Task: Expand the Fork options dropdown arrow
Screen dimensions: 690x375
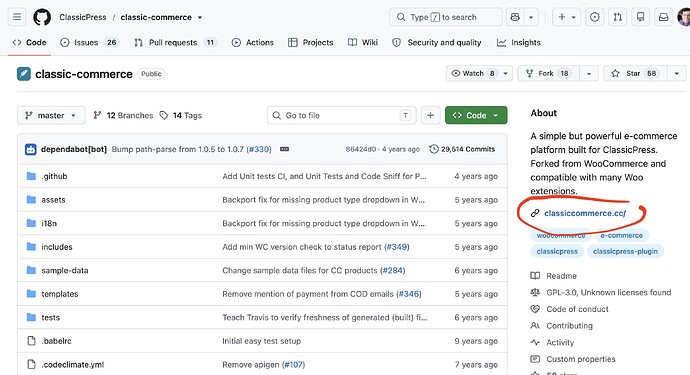Action: pyautogui.click(x=589, y=74)
